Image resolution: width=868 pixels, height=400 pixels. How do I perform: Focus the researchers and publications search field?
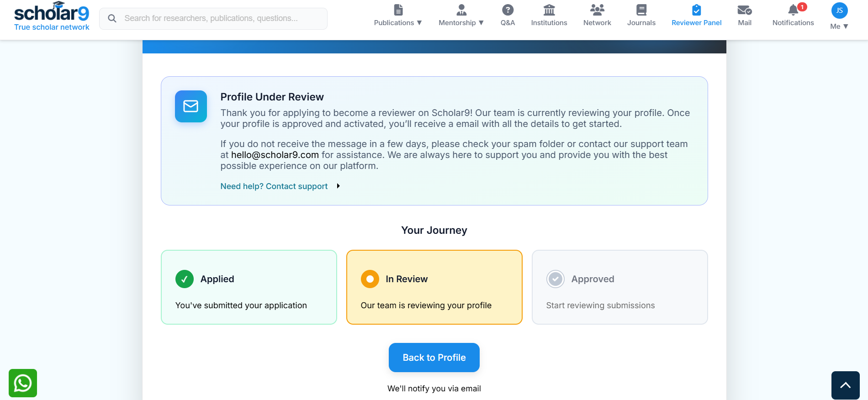[x=213, y=19]
